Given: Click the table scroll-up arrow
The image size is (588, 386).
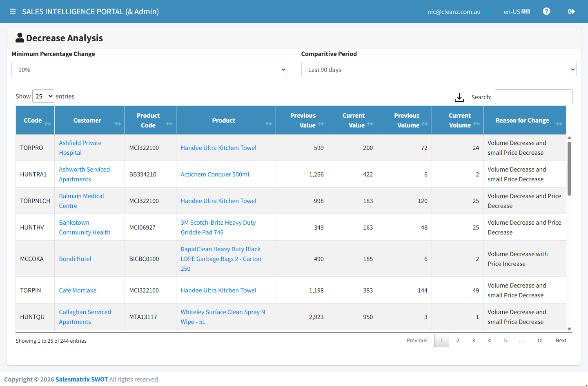Looking at the screenshot, I should (569, 138).
